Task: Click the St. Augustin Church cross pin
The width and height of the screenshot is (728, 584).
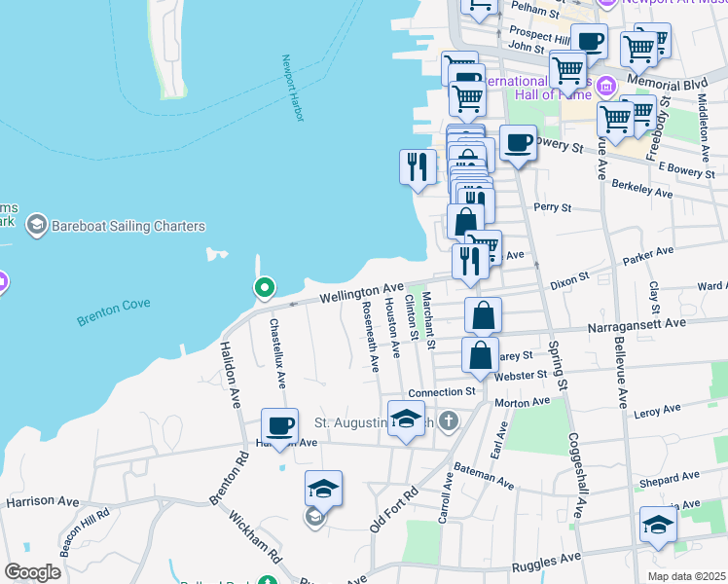Action: pyautogui.click(x=448, y=422)
